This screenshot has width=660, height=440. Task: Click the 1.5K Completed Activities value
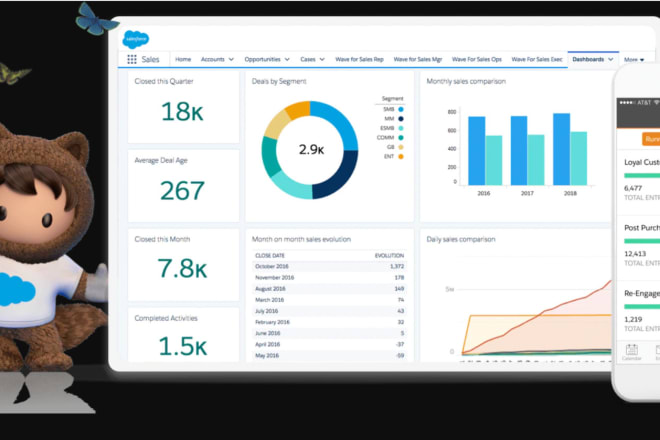tap(182, 346)
